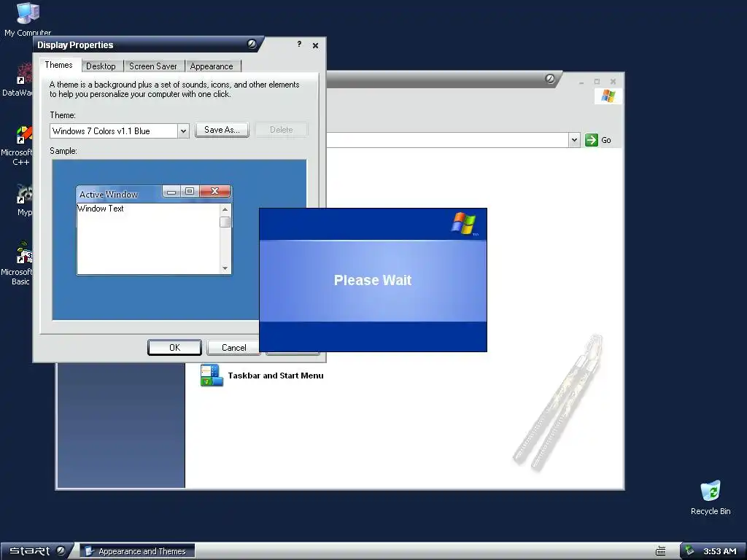Image resolution: width=747 pixels, height=560 pixels.
Task: Click the sample window scrollbar up arrow
Action: [x=225, y=209]
